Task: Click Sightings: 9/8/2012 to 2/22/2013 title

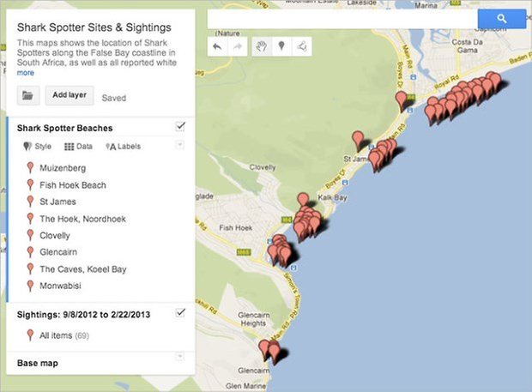Action: point(83,315)
